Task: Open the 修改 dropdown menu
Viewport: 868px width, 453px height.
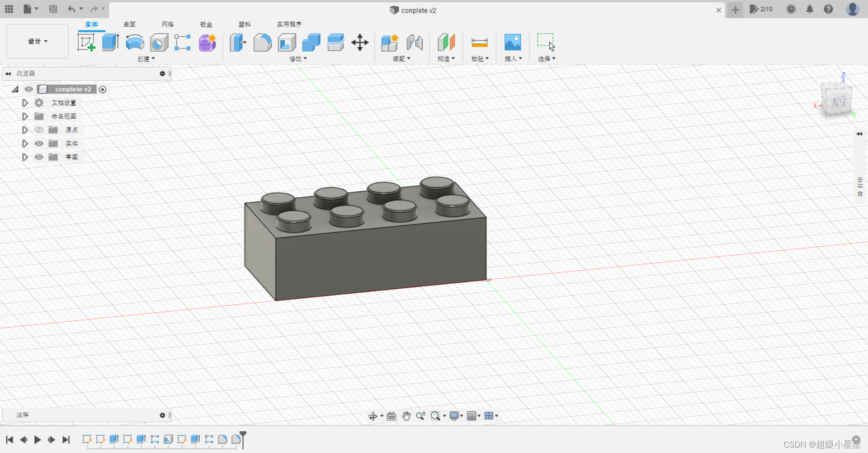Action: [x=298, y=59]
